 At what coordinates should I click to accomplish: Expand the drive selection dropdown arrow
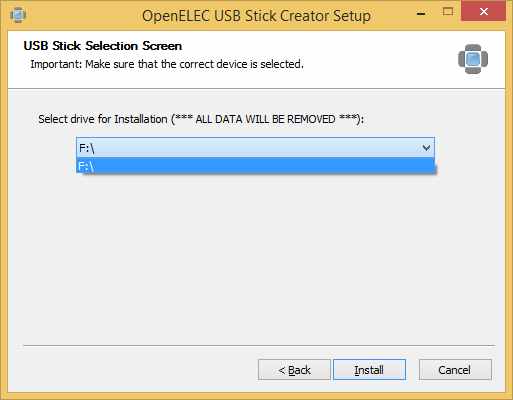(426, 147)
